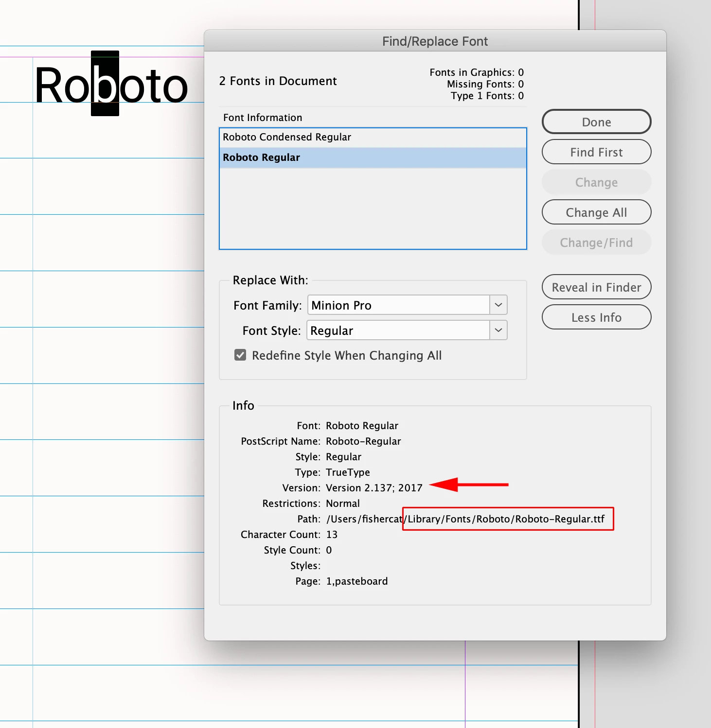
Task: Click the 2 Fonts in Document heading
Action: [x=278, y=81]
